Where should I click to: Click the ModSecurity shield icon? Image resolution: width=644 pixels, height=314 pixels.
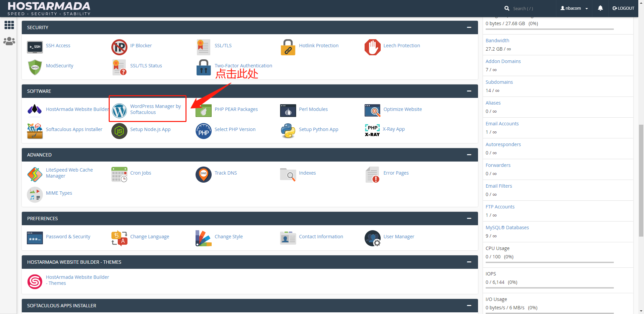tap(35, 67)
